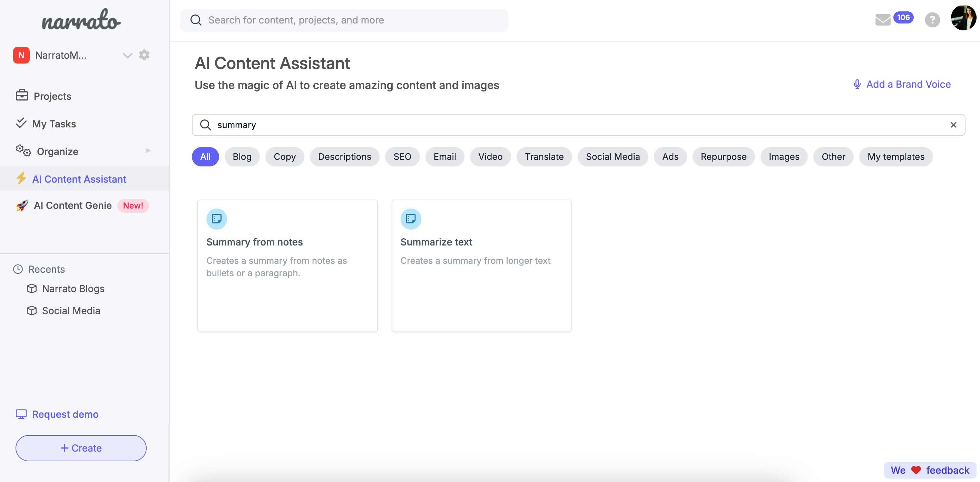The width and height of the screenshot is (980, 482).
Task: Select the Copy filter tab
Action: pos(285,157)
